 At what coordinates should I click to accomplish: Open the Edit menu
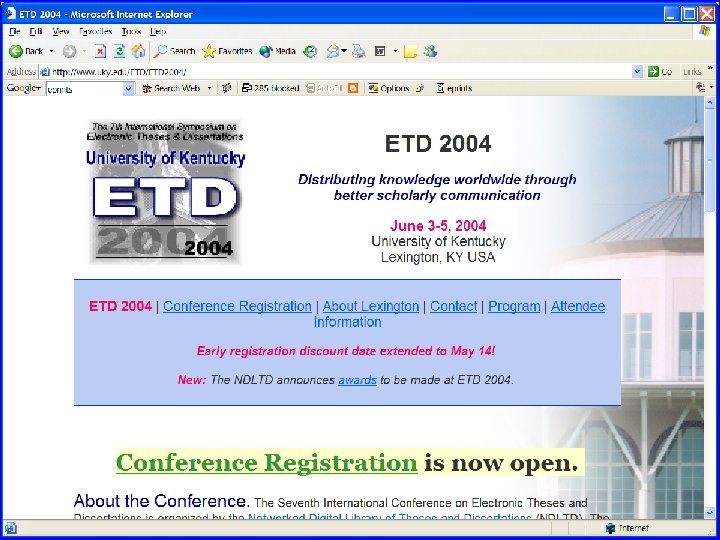36,31
